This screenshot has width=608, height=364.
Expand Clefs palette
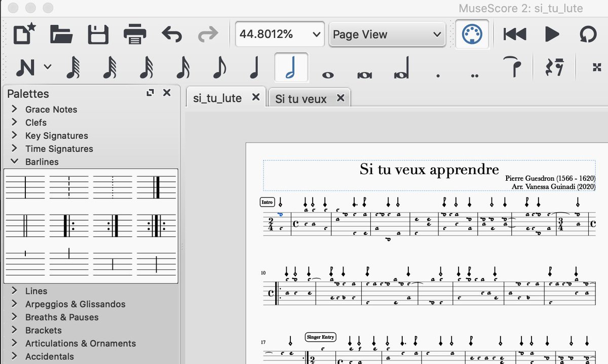[15, 123]
